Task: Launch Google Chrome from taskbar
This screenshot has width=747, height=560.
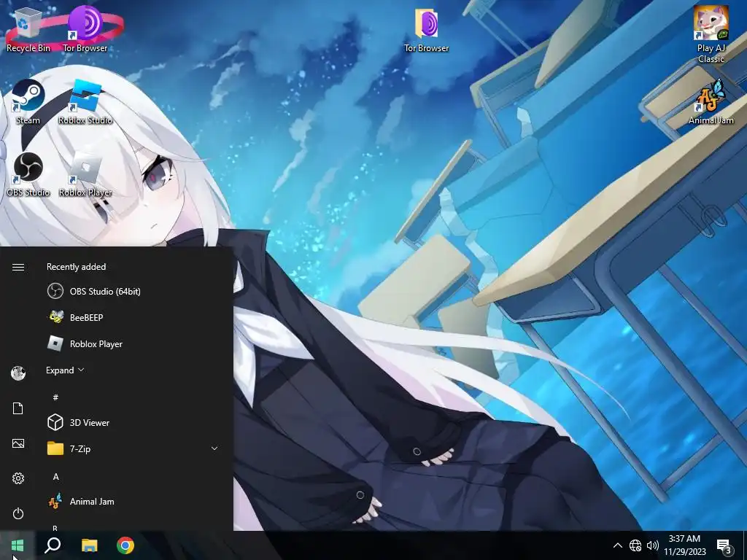Action: tap(125, 545)
